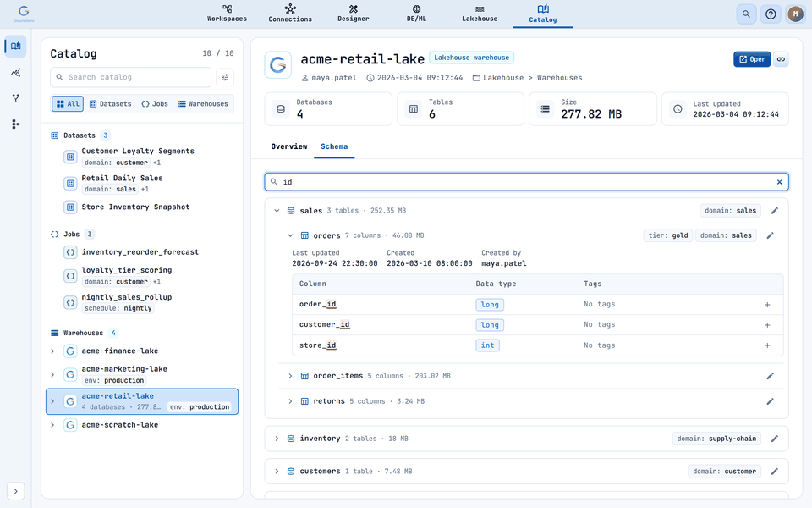
Task: Expand the inventory database
Action: coord(277,439)
